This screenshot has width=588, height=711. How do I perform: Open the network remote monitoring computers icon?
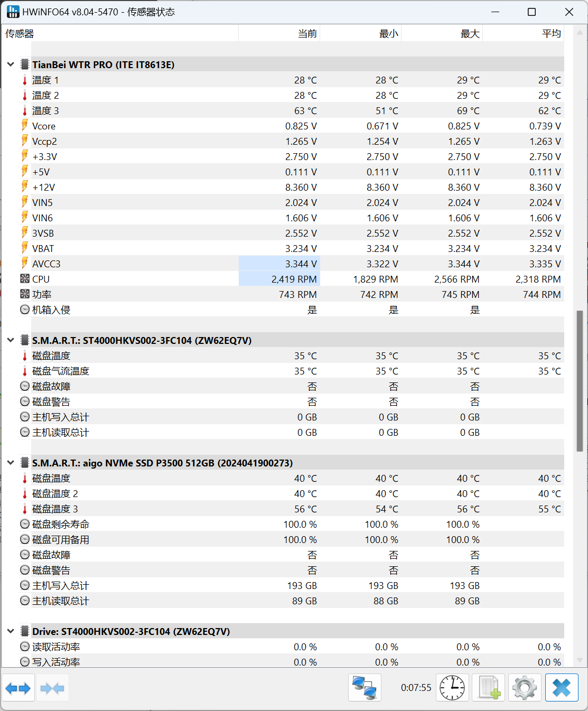coord(365,688)
